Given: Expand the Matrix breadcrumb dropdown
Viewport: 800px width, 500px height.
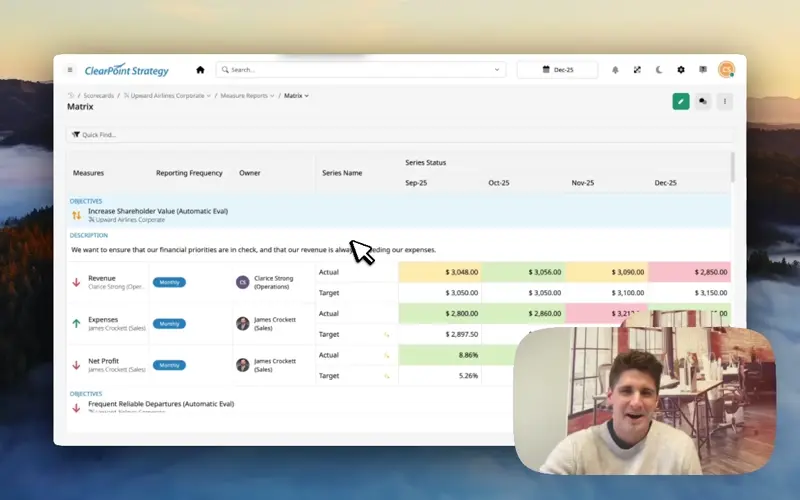Looking at the screenshot, I should point(306,96).
